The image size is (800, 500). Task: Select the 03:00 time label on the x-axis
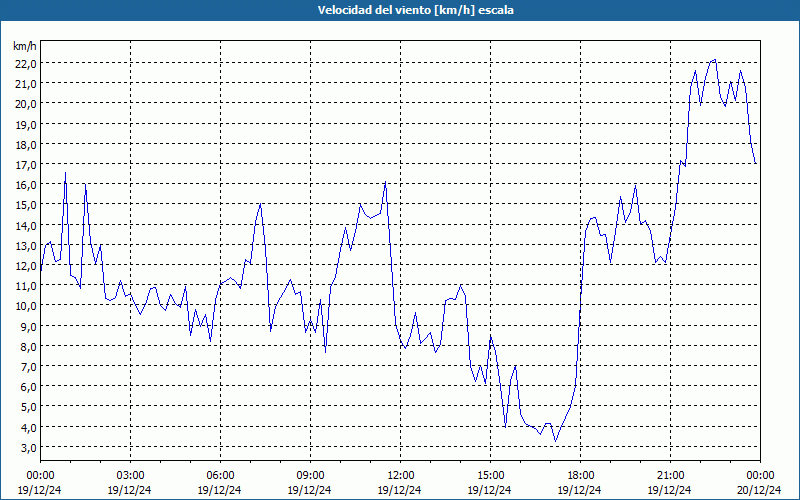[131, 476]
